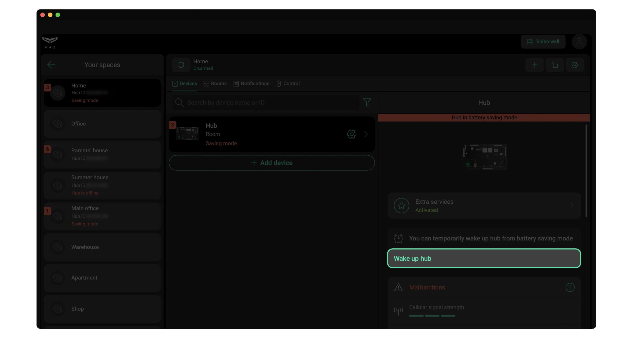Click the Malfunctions warning triangle
Screen dimensions: 644x338
[398, 287]
